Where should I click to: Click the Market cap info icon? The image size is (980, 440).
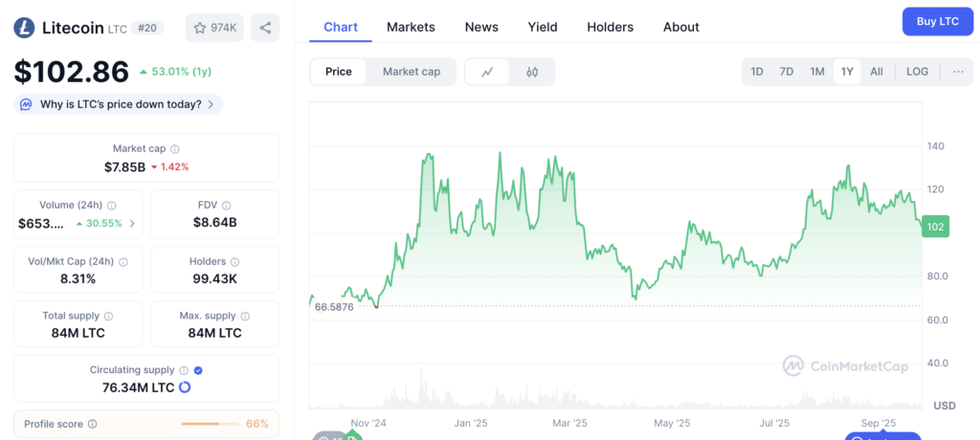point(175,149)
